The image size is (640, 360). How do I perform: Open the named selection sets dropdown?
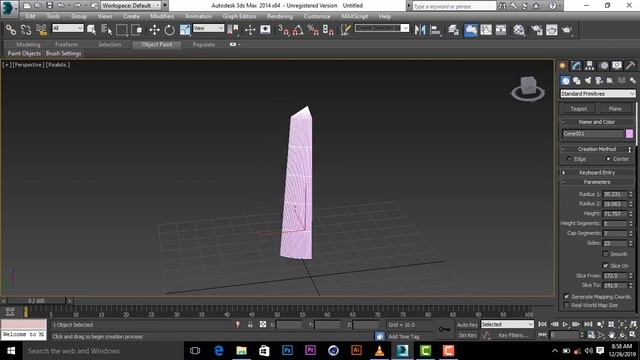[x=382, y=28]
